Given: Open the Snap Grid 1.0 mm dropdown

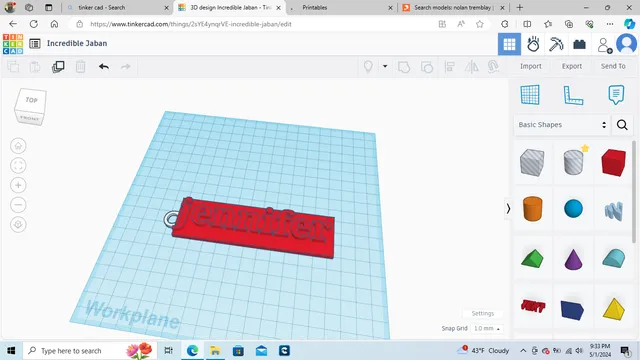Looking at the screenshot, I should coord(487,329).
